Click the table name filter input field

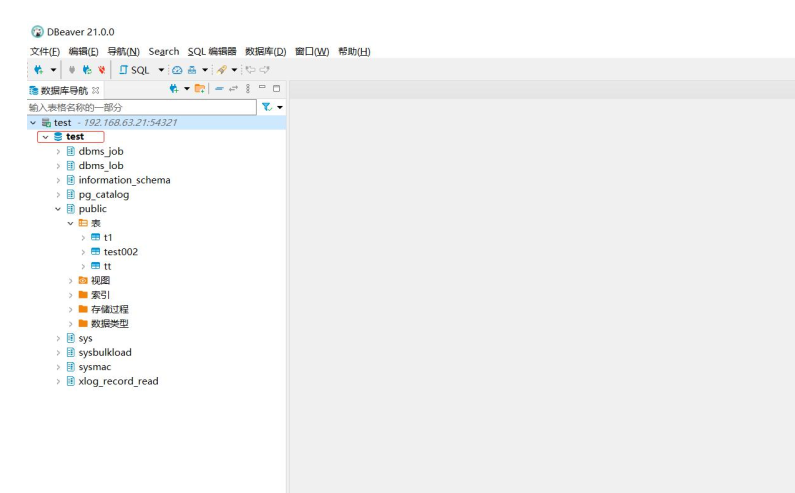[x=141, y=107]
